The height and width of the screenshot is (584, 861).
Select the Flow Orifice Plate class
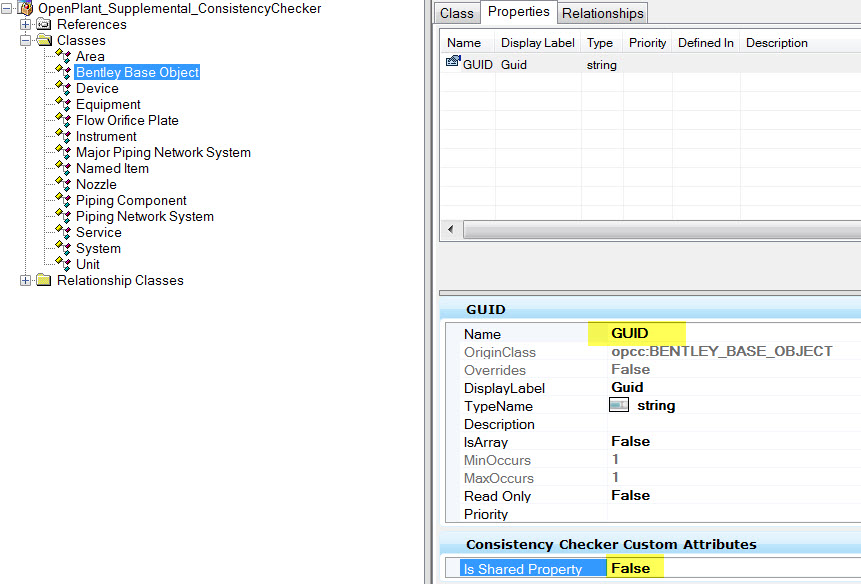click(127, 120)
